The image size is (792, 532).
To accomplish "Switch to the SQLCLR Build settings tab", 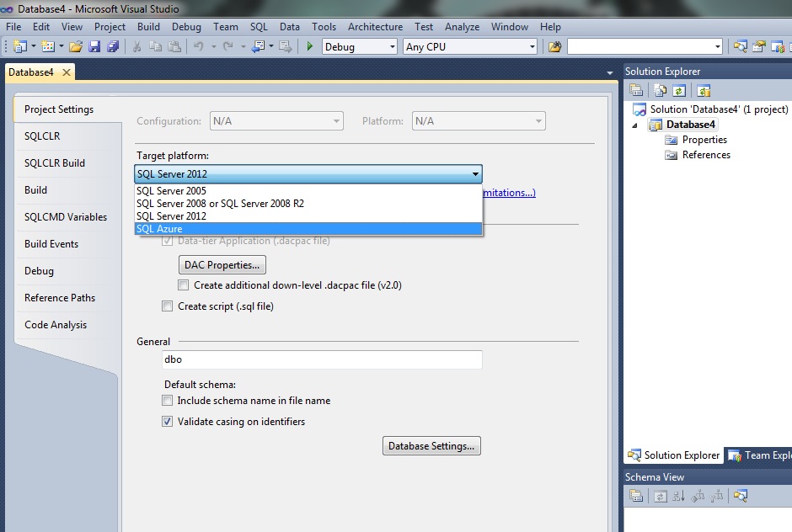I will pos(55,163).
